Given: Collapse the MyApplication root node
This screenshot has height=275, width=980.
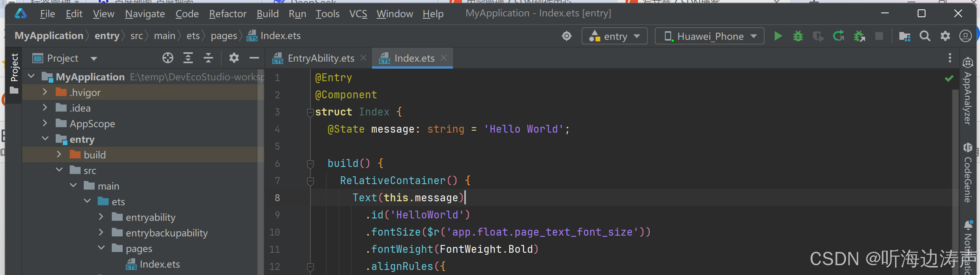Looking at the screenshot, I should click(32, 76).
